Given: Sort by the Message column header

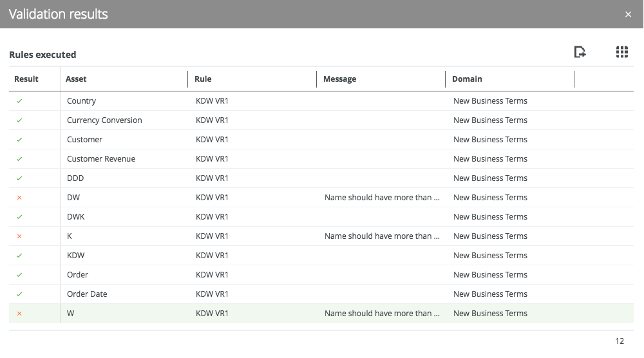Looking at the screenshot, I should click(339, 79).
